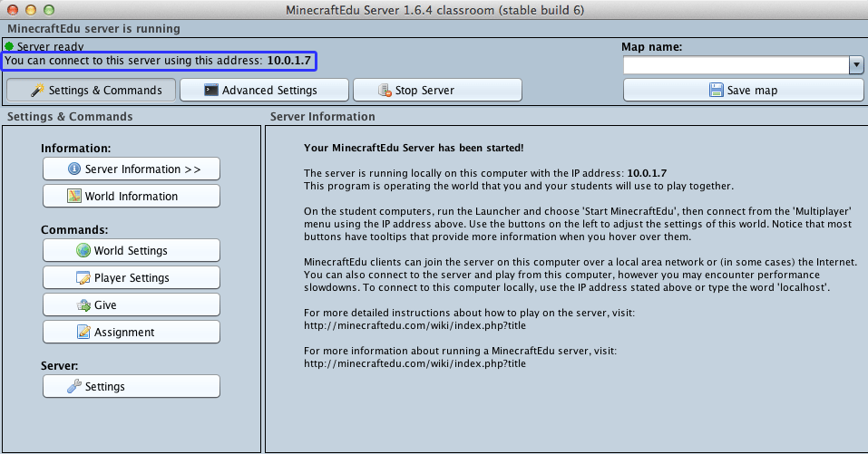Click the terminal icon on Advanced Settings
The width and height of the screenshot is (868, 454).
pyautogui.click(x=211, y=90)
